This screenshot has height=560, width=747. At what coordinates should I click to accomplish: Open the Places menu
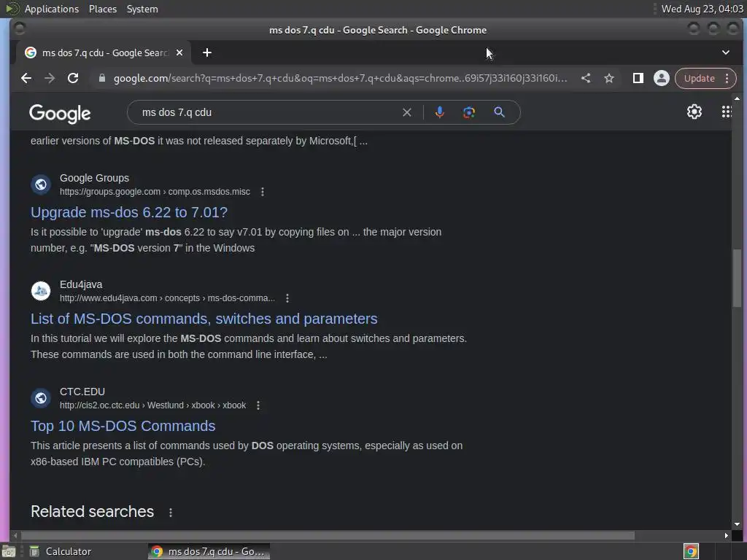pyautogui.click(x=103, y=9)
